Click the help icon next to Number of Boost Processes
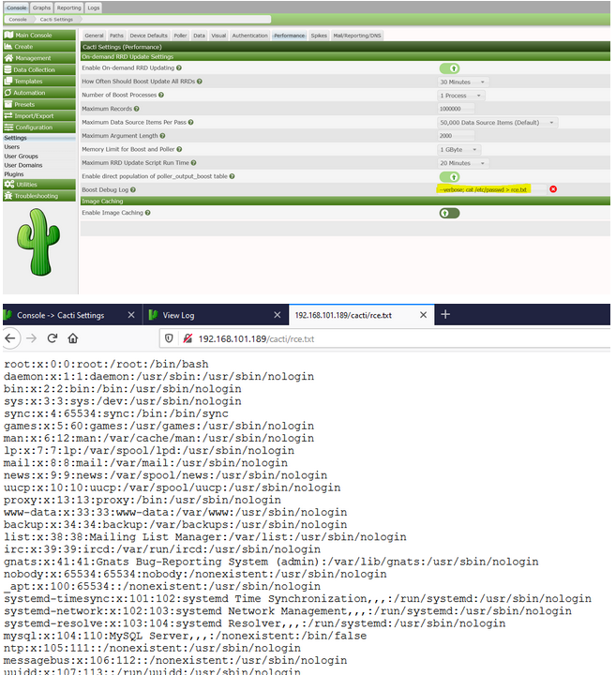The height and width of the screenshot is (675, 616). point(161,95)
